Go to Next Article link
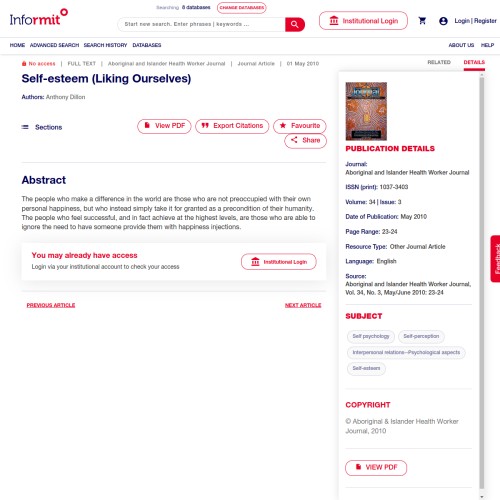The image size is (500, 500). [303, 305]
